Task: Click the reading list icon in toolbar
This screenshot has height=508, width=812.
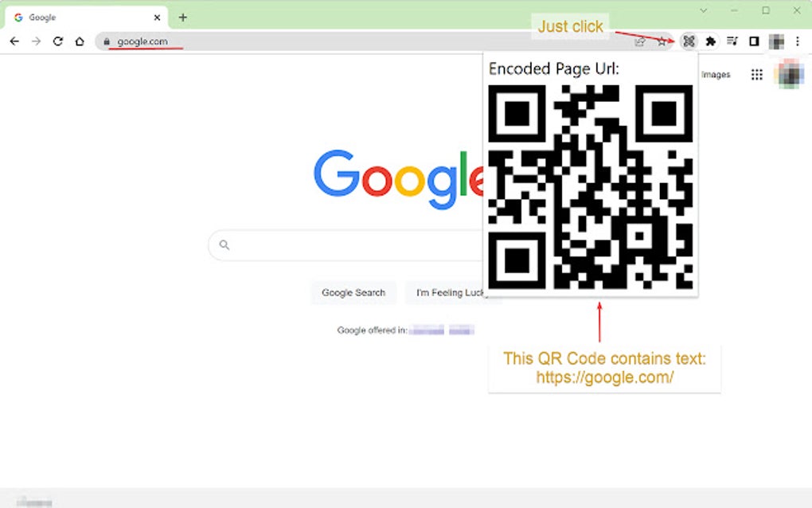Action: (732, 41)
